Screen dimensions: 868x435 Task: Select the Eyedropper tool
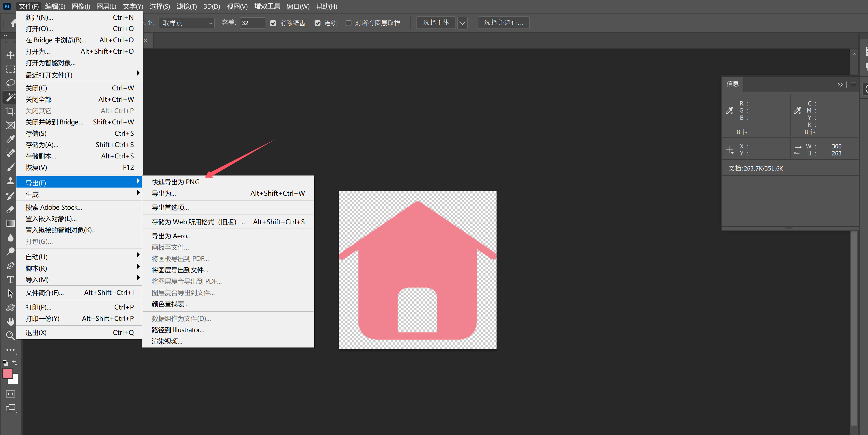[x=11, y=139]
